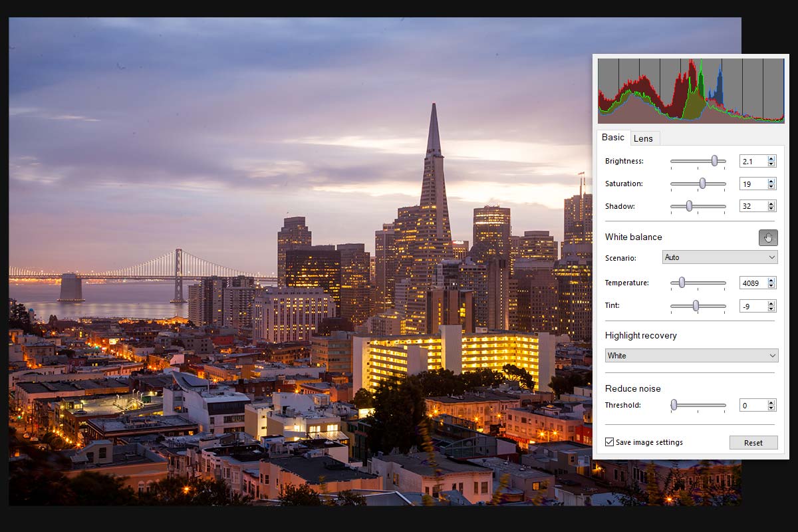Increase Temperature with the up stepper arrow
Screen dimensions: 798x532
(x=771, y=281)
